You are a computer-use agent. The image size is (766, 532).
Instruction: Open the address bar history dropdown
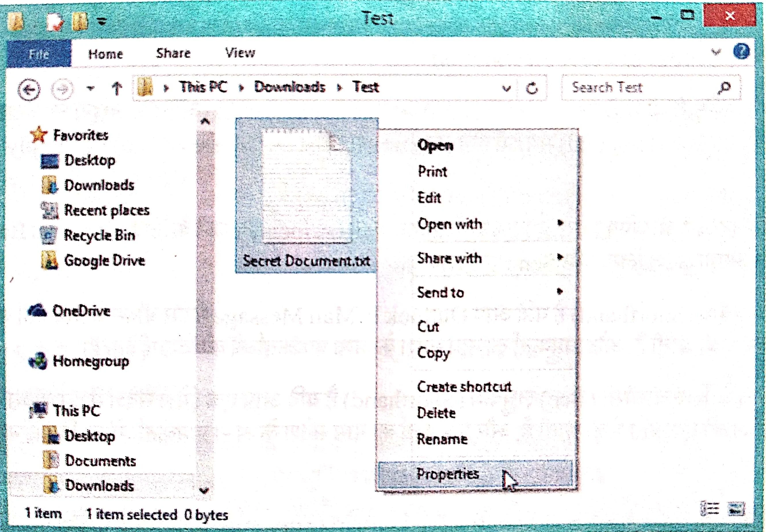[x=506, y=89]
